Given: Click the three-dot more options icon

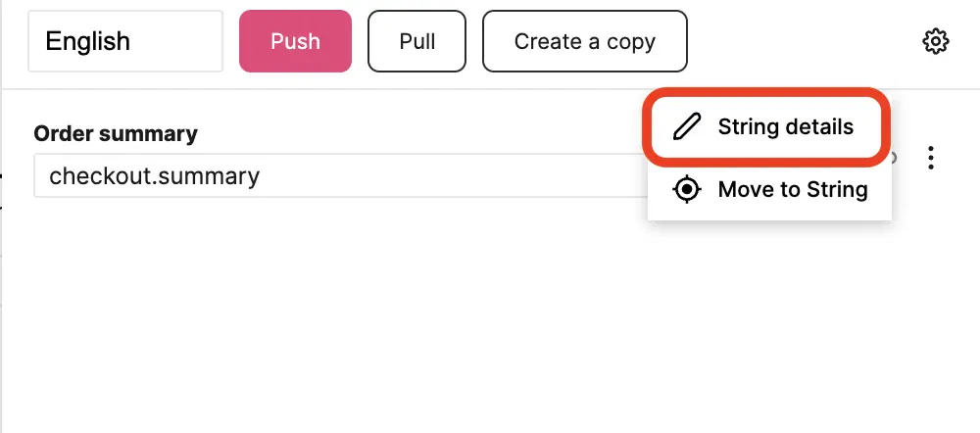Looking at the screenshot, I should tap(931, 158).
